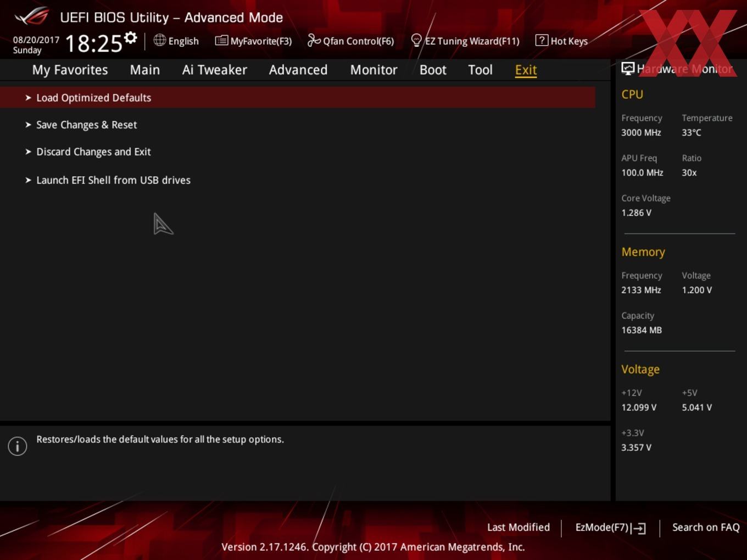Click the date 08/20/2017
The image size is (747, 560).
pyautogui.click(x=36, y=40)
